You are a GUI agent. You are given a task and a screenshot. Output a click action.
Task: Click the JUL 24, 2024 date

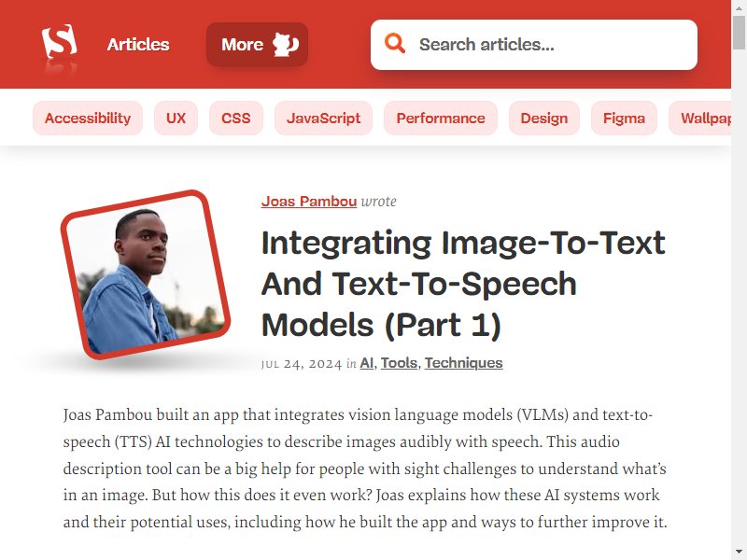tap(302, 364)
